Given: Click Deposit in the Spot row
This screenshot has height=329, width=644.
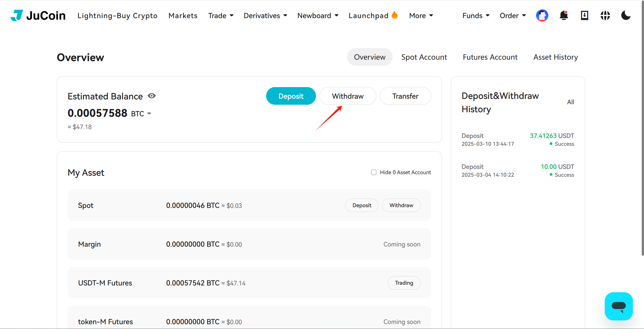Looking at the screenshot, I should click(x=362, y=205).
